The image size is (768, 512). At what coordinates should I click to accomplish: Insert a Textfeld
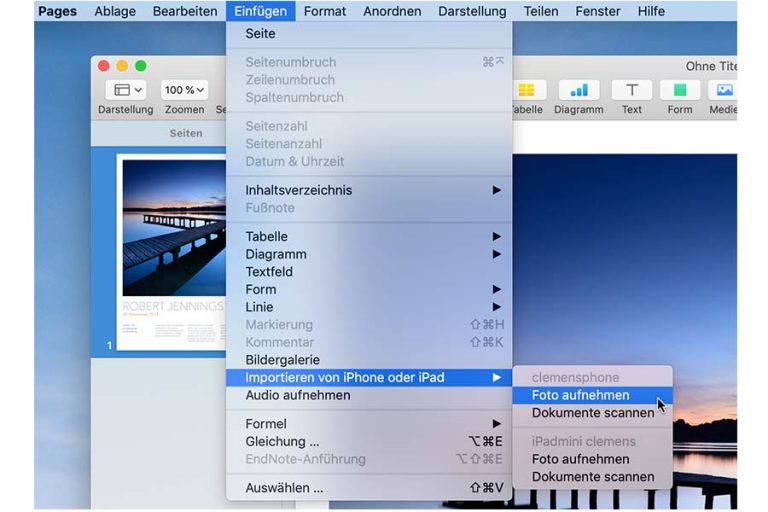(x=369, y=272)
